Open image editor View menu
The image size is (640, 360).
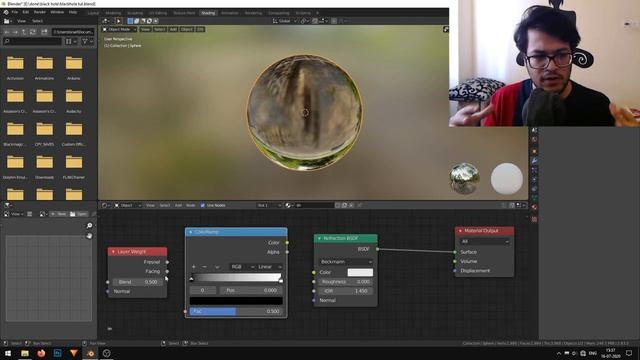click(15, 214)
